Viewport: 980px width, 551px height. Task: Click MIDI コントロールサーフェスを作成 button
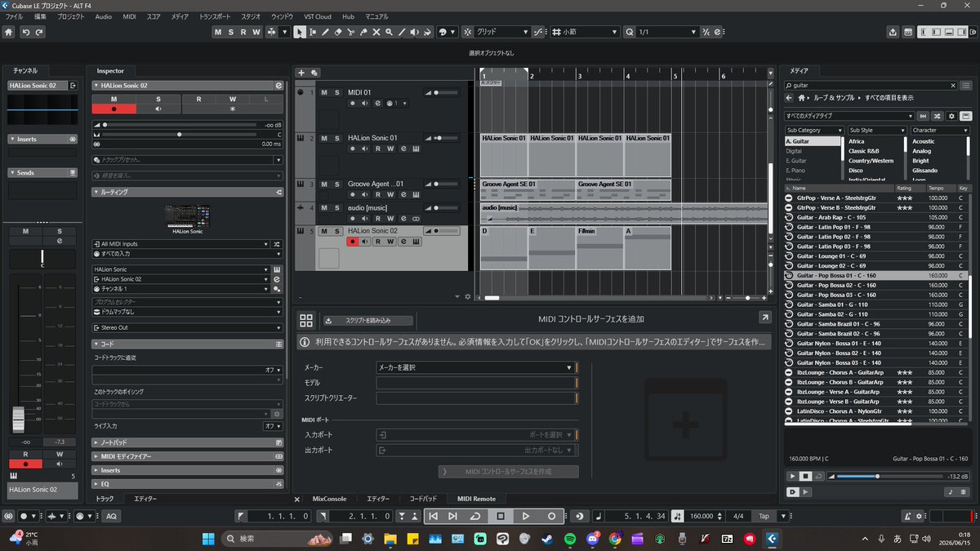tap(508, 472)
